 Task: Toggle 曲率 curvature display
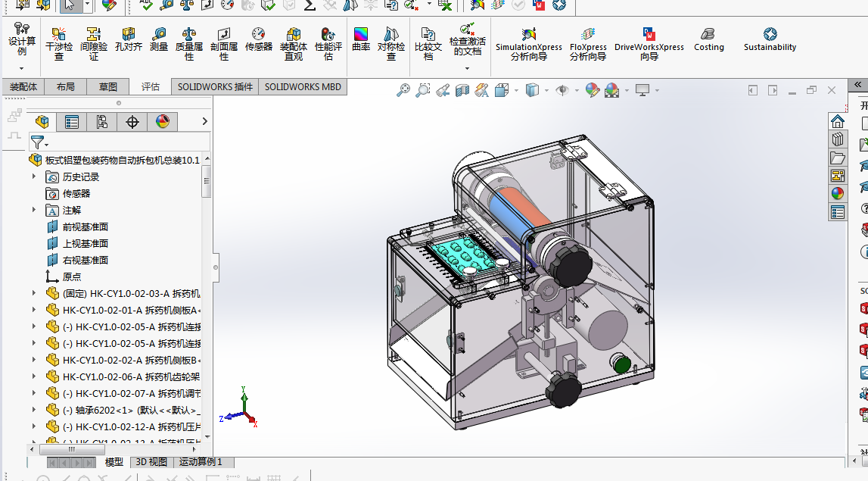pos(361,39)
